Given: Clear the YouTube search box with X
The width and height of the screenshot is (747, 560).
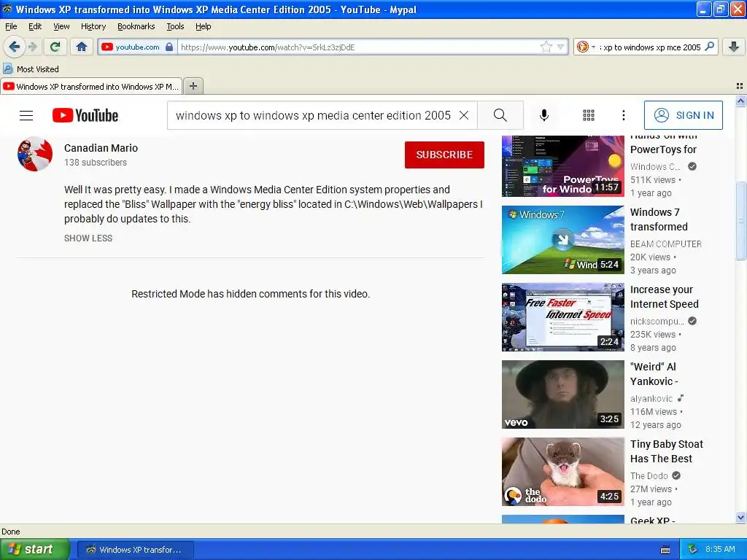Looking at the screenshot, I should click(x=463, y=115).
